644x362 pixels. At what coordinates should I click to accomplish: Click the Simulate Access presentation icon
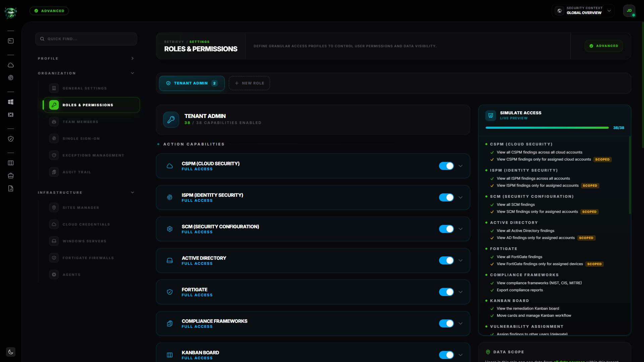click(x=491, y=116)
